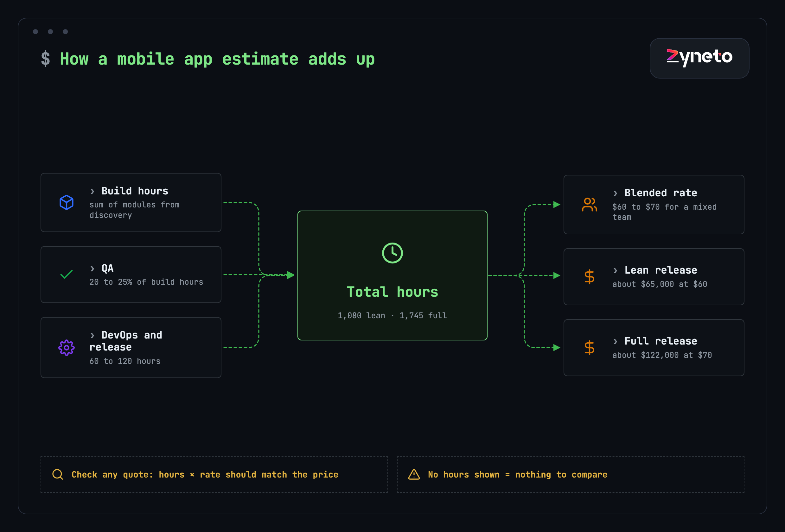Click the Blended rate card title
This screenshot has height=532, width=785.
coord(661,193)
